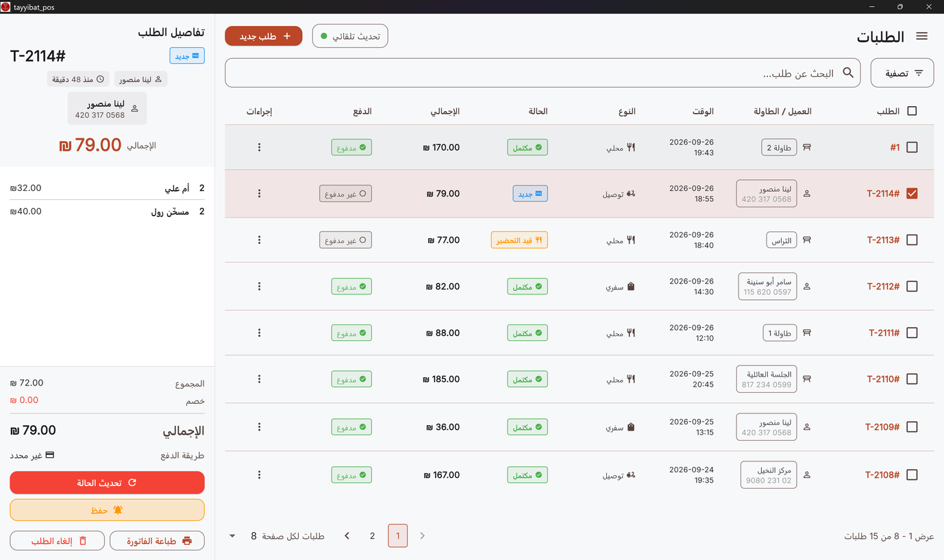
Task: Go to next page using chevron arrow
Action: 347,536
